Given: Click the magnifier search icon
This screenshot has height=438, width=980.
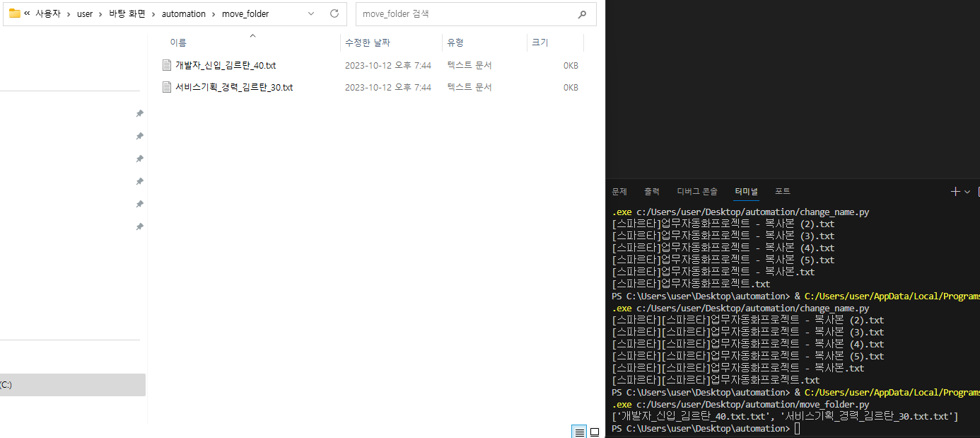Looking at the screenshot, I should pos(582,13).
